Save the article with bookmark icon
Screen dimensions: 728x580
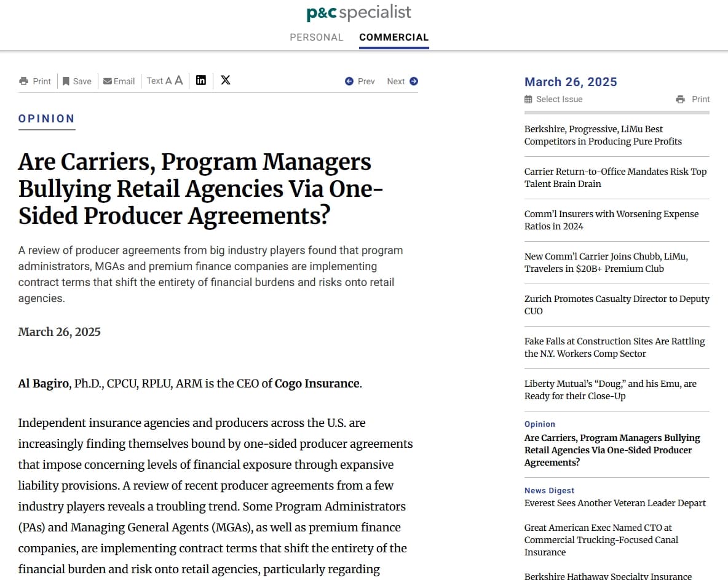(x=66, y=81)
